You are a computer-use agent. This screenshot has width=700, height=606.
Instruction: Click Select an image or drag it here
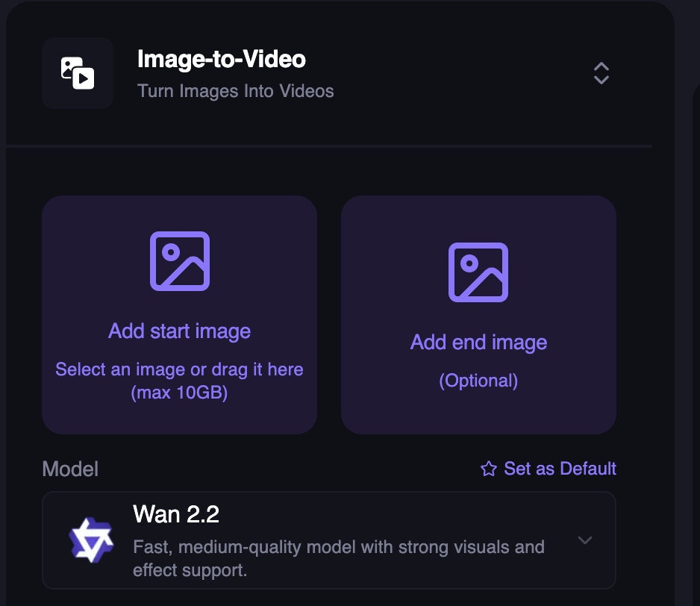coord(179,368)
